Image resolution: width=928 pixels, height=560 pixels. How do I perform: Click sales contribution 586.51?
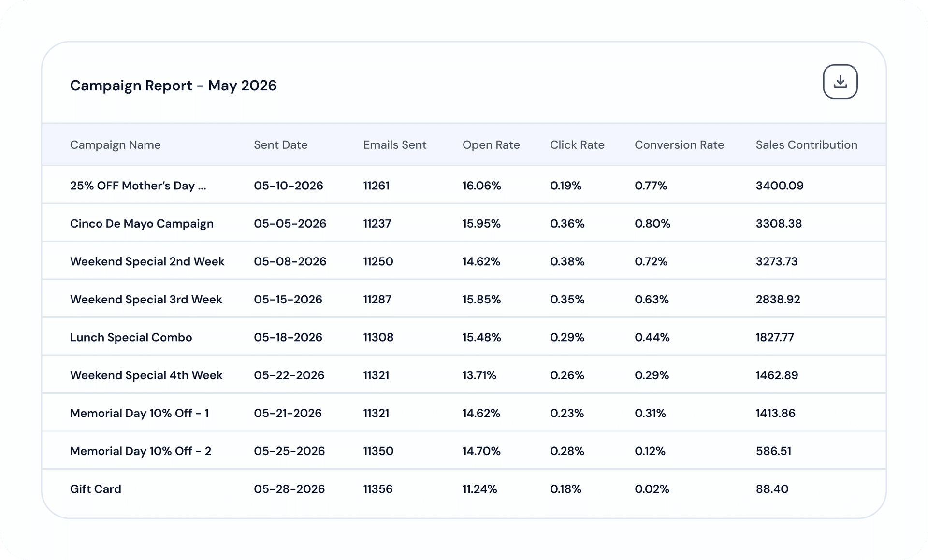(774, 451)
